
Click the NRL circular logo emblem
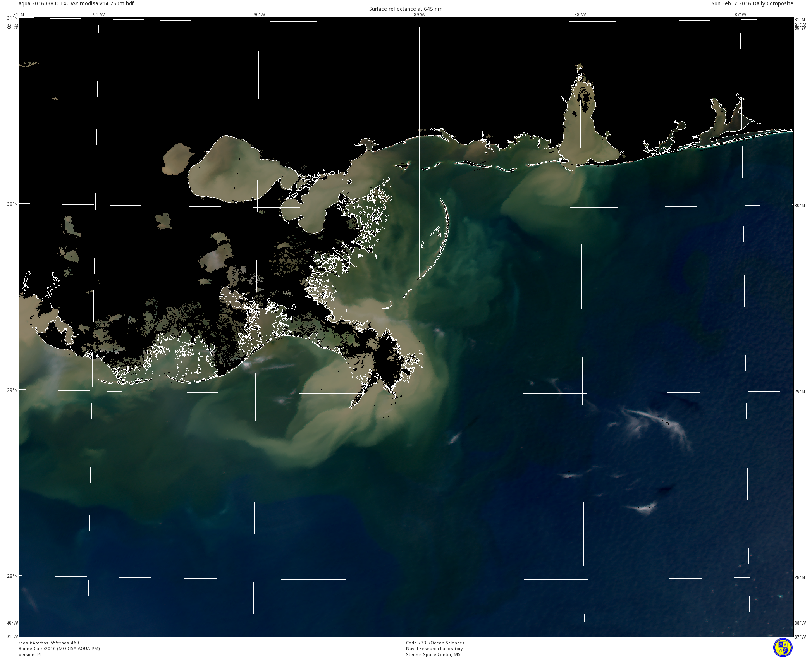(x=783, y=648)
